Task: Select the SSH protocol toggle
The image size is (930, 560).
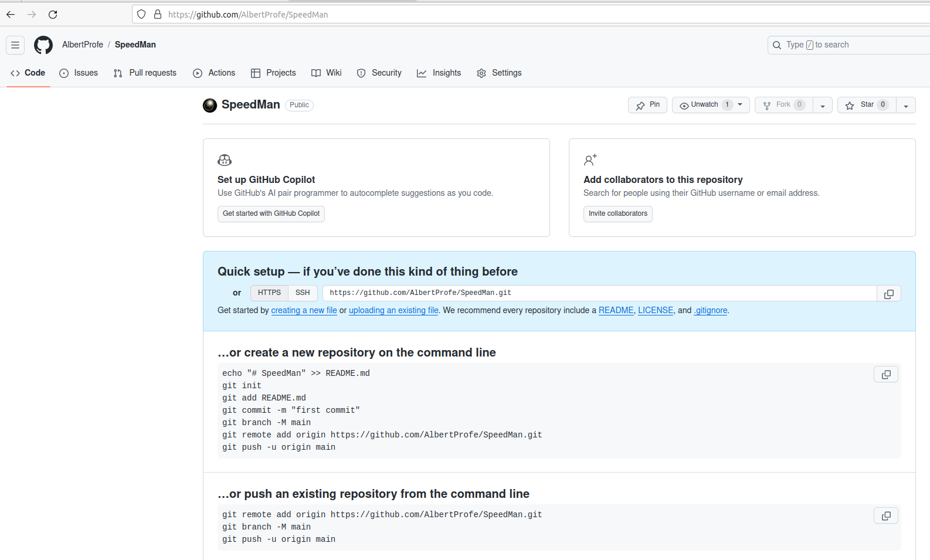Action: click(303, 293)
